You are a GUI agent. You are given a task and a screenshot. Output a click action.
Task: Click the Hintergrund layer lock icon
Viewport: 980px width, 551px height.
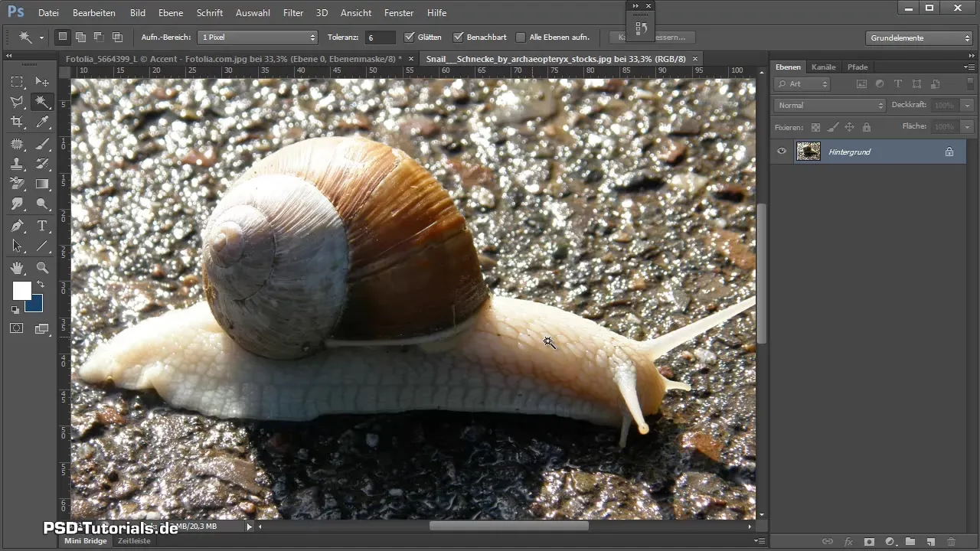[949, 152]
